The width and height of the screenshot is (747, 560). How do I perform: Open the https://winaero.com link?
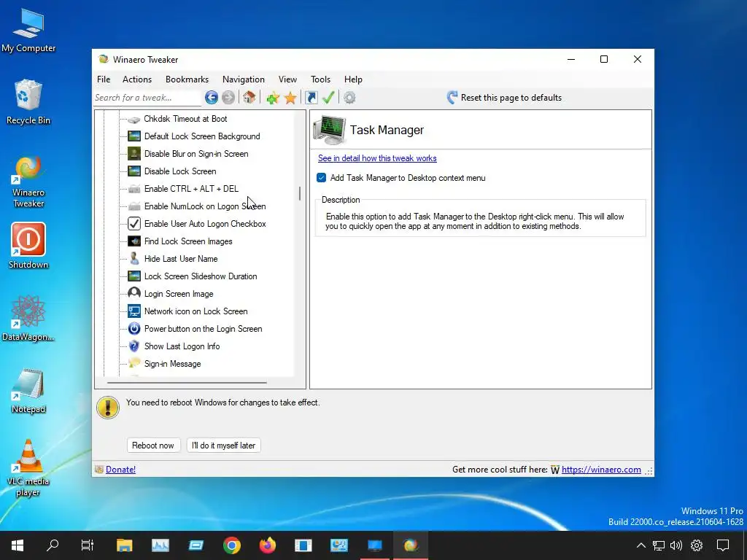[601, 470]
